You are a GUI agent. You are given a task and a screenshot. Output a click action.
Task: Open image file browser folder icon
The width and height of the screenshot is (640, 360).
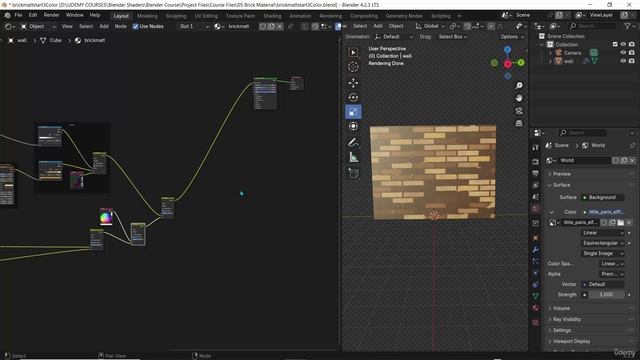tap(620, 222)
